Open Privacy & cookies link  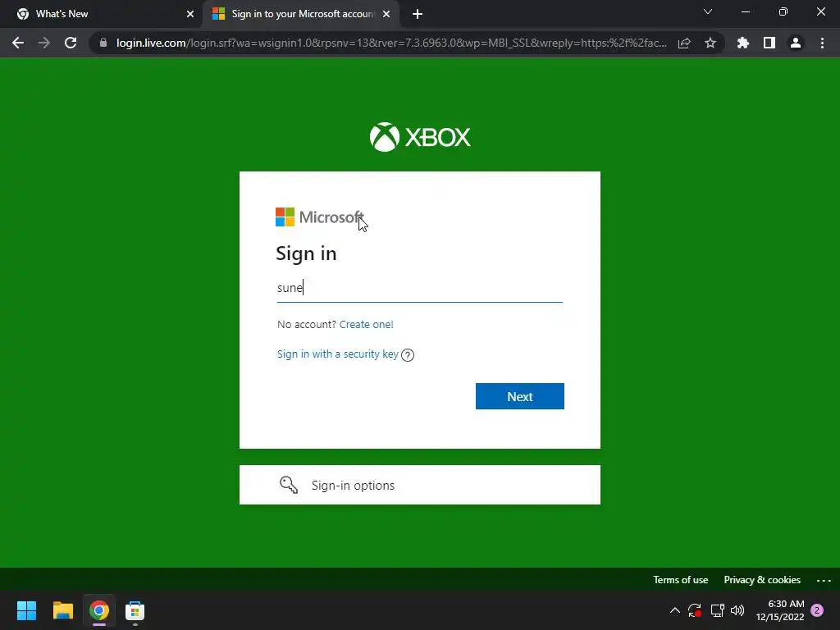[x=762, y=580]
